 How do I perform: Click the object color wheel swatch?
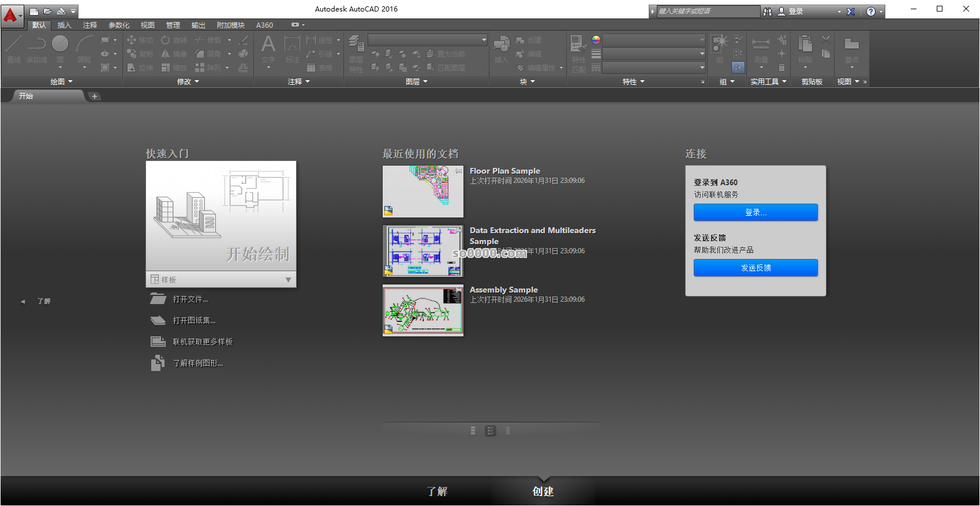pyautogui.click(x=596, y=40)
